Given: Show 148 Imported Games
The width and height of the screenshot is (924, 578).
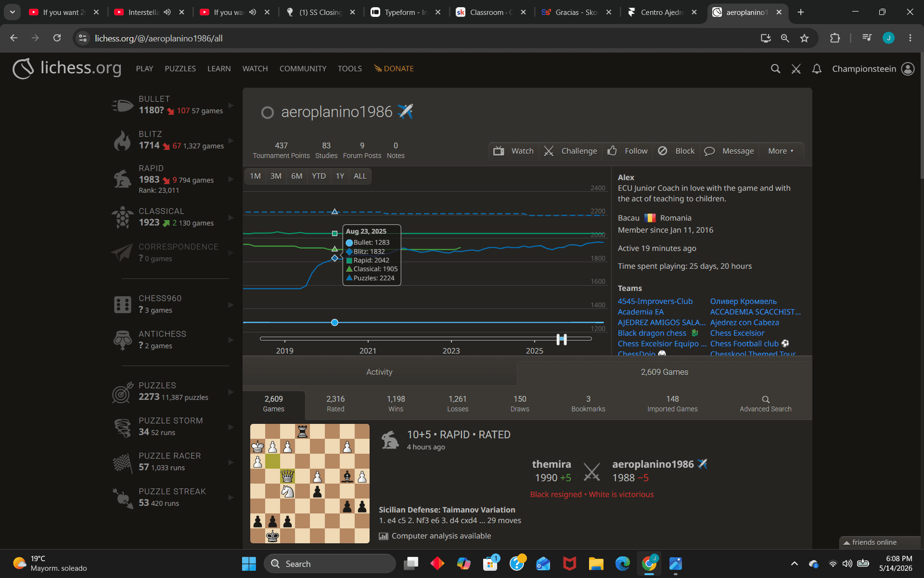Looking at the screenshot, I should [672, 404].
